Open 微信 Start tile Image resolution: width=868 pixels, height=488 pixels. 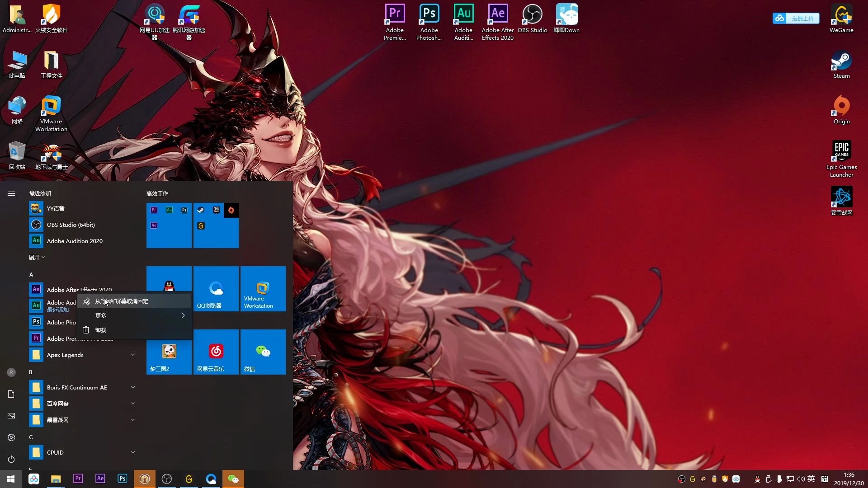(263, 352)
